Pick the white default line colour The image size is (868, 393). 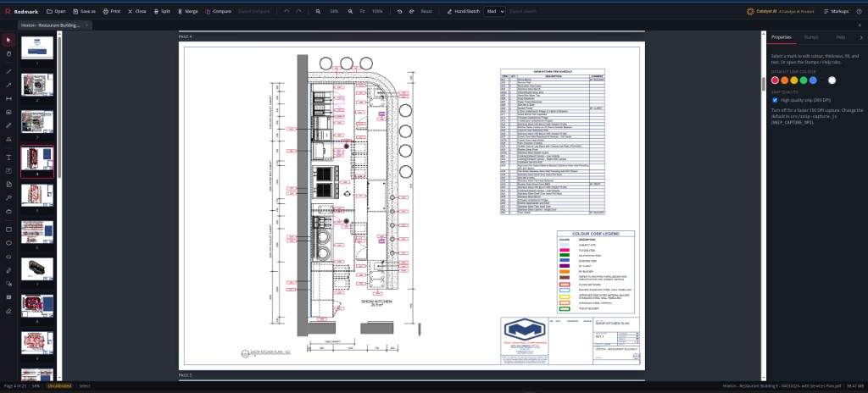click(x=832, y=80)
